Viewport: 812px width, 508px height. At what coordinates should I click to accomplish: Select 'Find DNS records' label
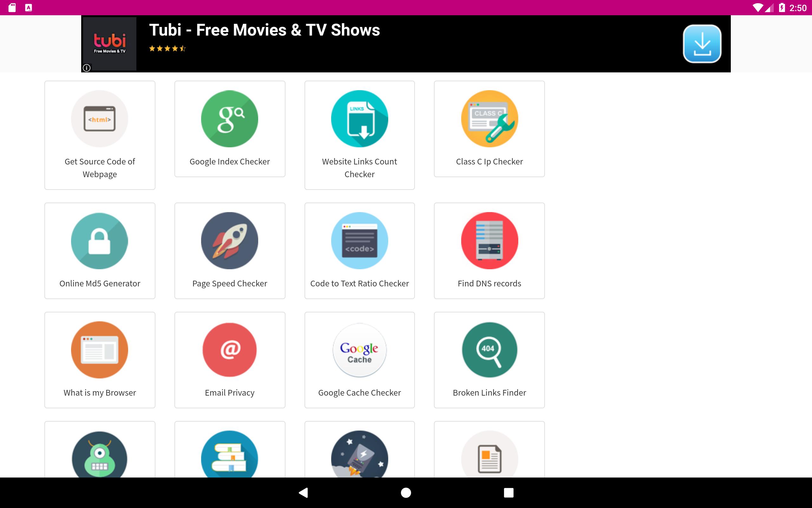[489, 284]
